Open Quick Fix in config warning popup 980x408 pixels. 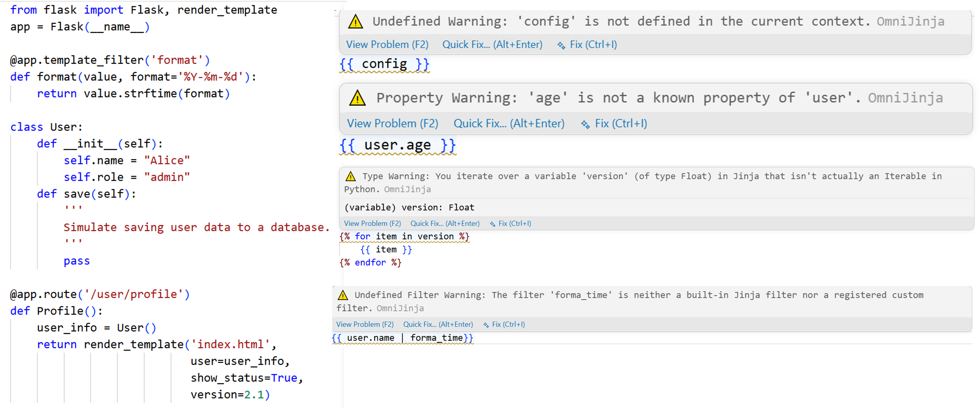[x=492, y=45]
